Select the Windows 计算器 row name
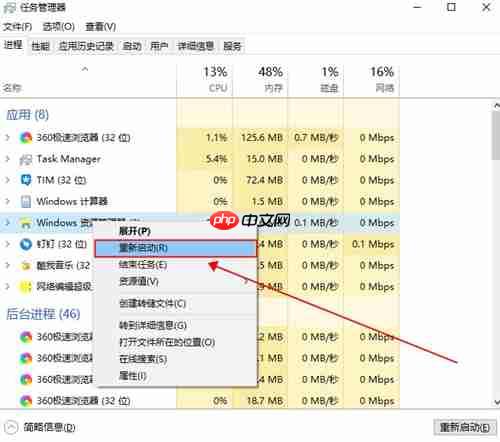 pyautogui.click(x=72, y=201)
